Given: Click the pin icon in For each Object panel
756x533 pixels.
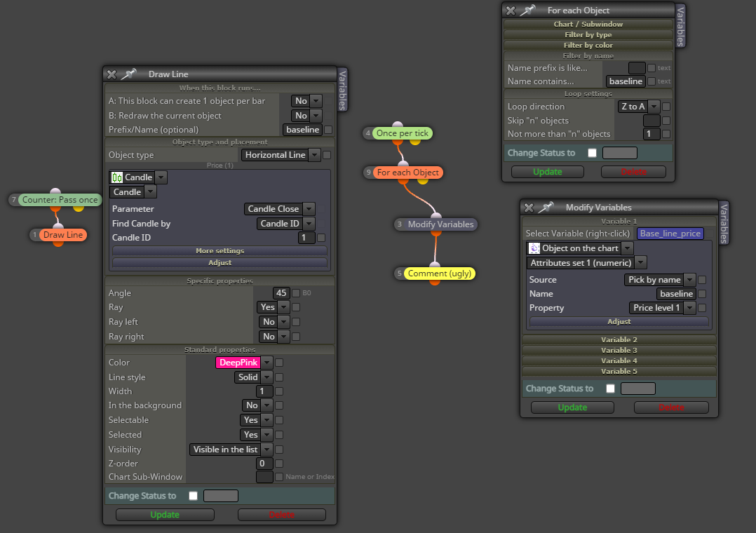Looking at the screenshot, I should 527,10.
